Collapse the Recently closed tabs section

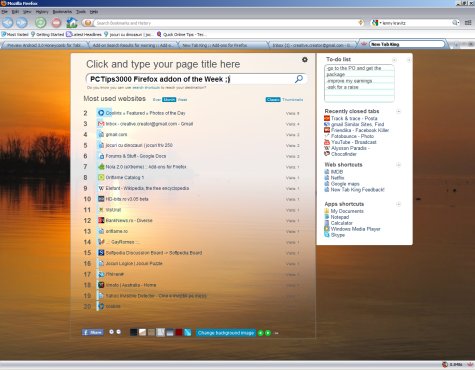tap(398, 111)
